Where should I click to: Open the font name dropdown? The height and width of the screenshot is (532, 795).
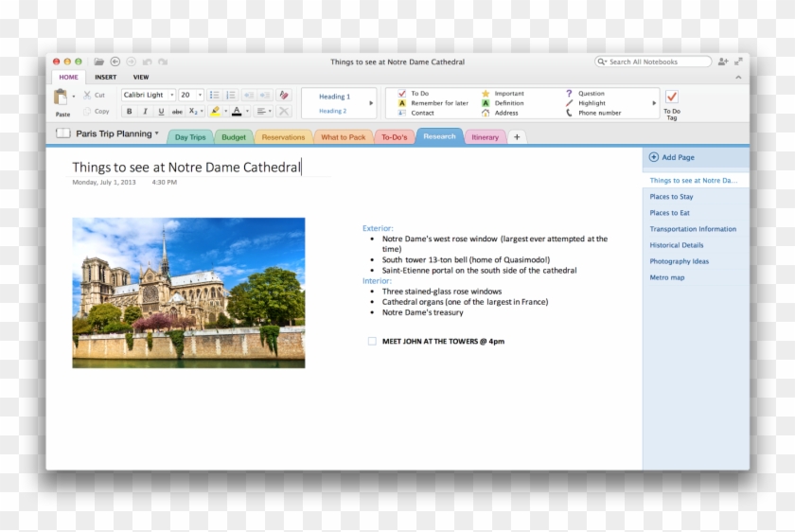click(172, 95)
